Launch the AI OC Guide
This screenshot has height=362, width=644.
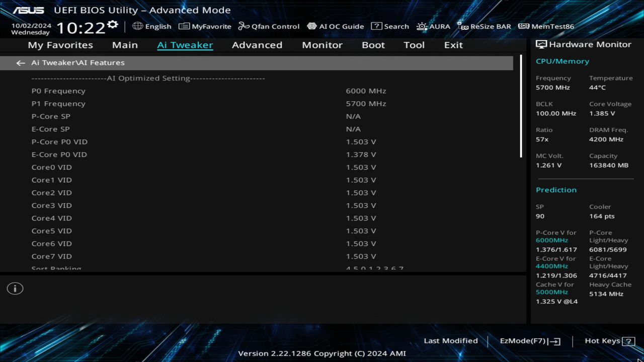pos(336,26)
